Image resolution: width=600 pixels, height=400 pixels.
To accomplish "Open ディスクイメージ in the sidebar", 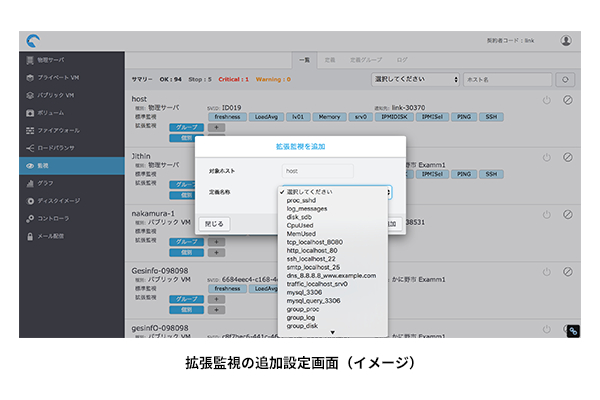I will [59, 200].
